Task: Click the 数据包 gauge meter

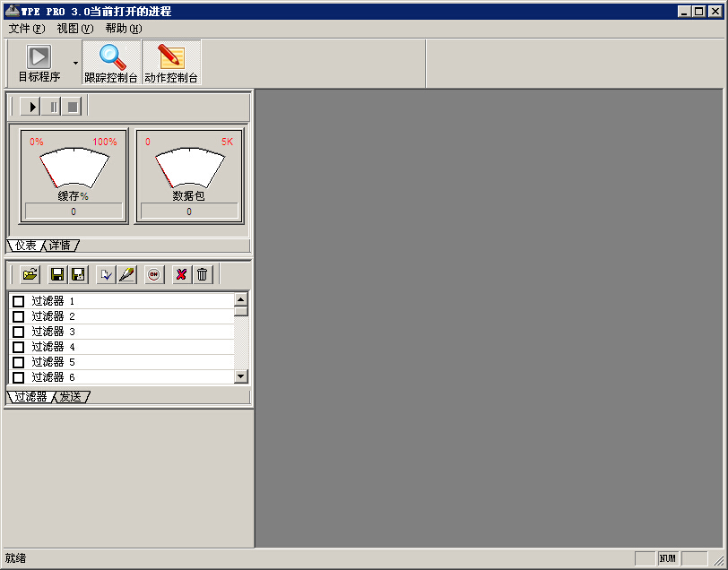Action: click(x=189, y=177)
